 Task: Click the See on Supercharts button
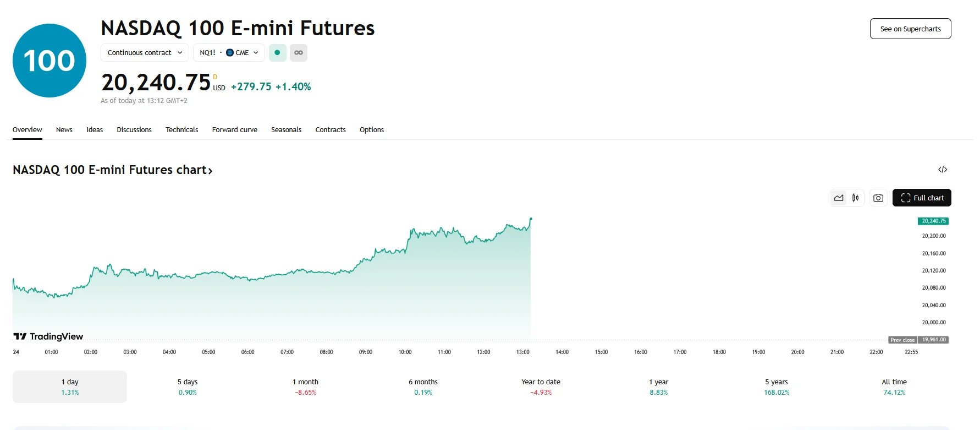point(910,29)
